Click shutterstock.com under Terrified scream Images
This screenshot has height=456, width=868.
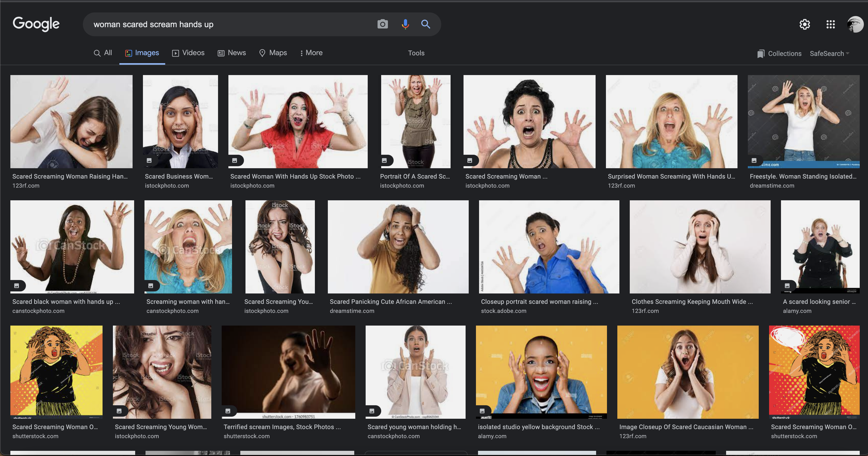click(246, 436)
